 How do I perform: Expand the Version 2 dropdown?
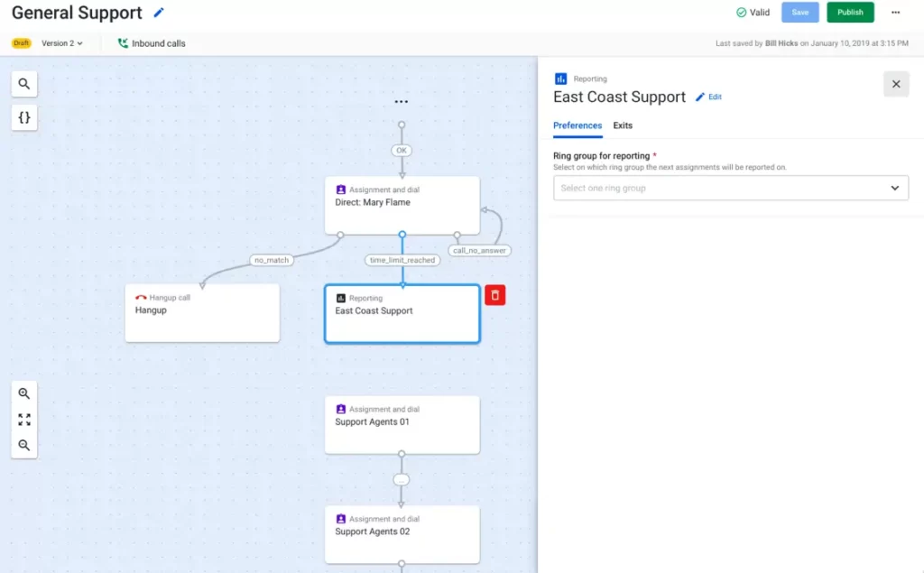[x=62, y=43]
